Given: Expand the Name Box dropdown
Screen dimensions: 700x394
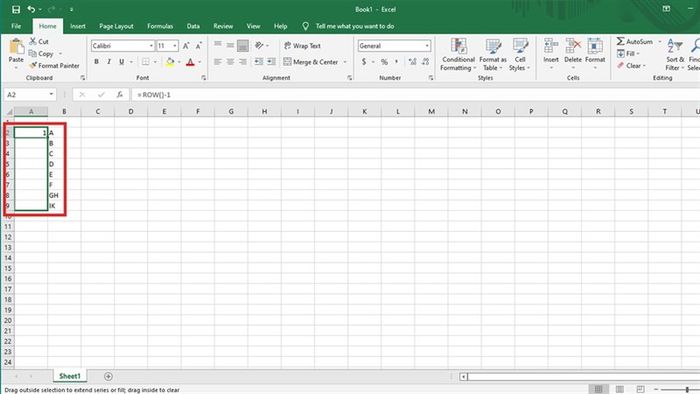Looking at the screenshot, I should click(x=51, y=95).
